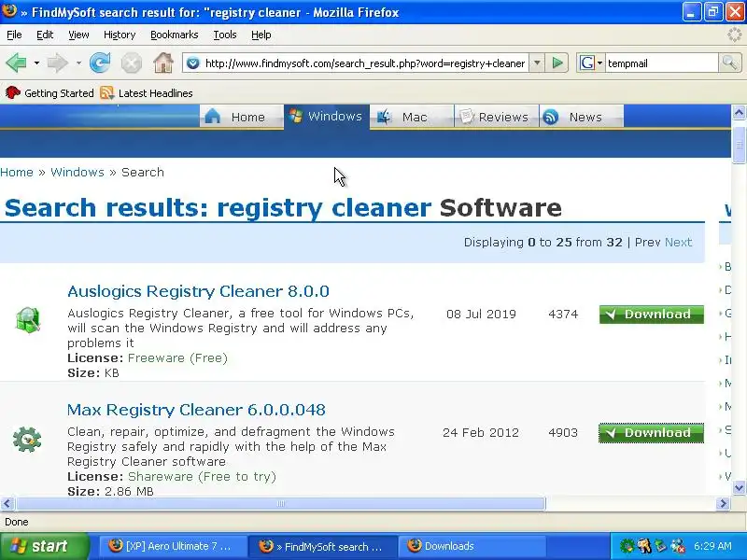Viewport: 747px width, 560px height.
Task: Click the green Go arrow button
Action: click(x=557, y=63)
